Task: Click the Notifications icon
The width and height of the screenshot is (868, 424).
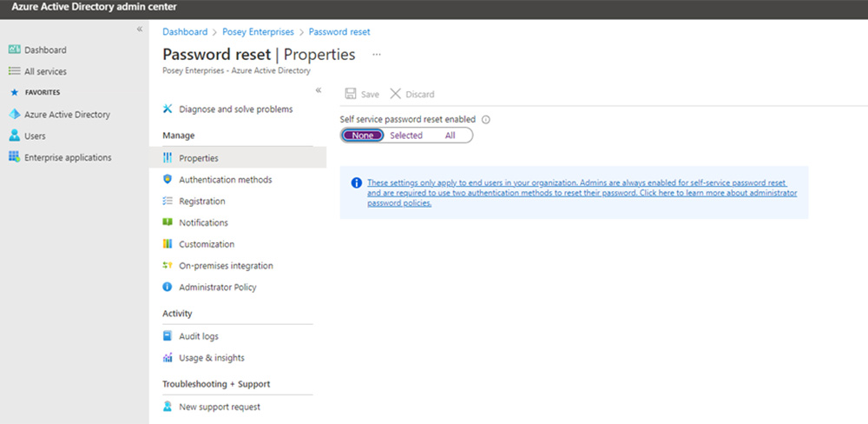Action: pos(168,222)
